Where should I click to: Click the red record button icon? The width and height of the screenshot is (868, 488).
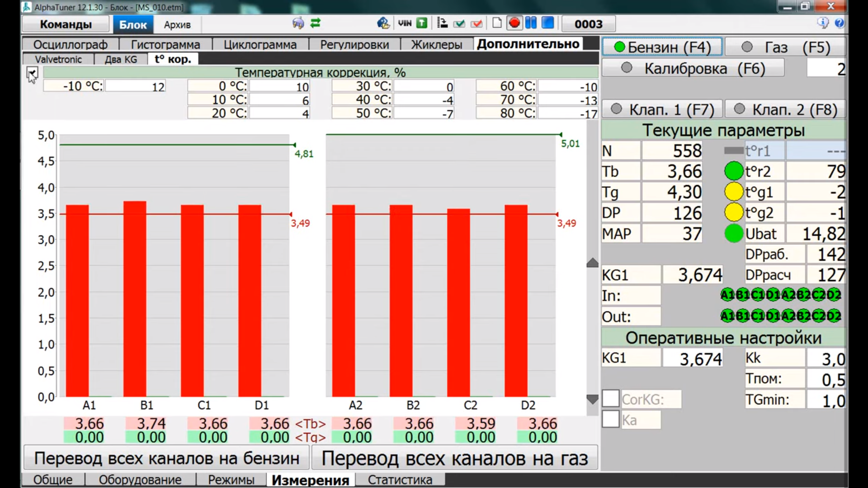[514, 23]
